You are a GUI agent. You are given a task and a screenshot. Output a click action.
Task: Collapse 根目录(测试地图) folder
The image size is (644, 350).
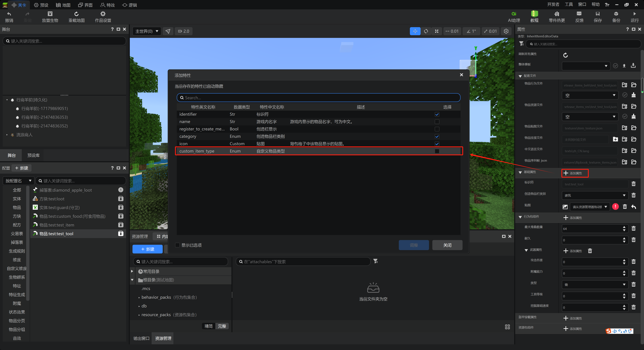coord(132,280)
